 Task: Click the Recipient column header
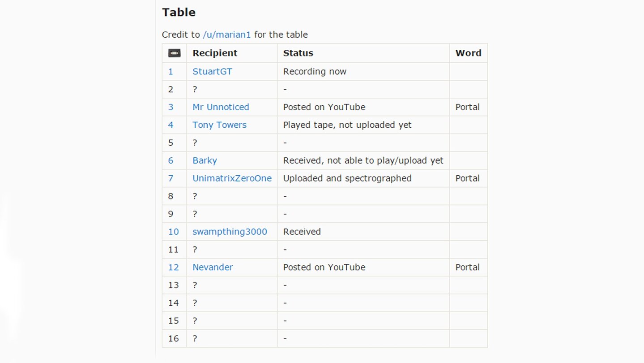[215, 53]
